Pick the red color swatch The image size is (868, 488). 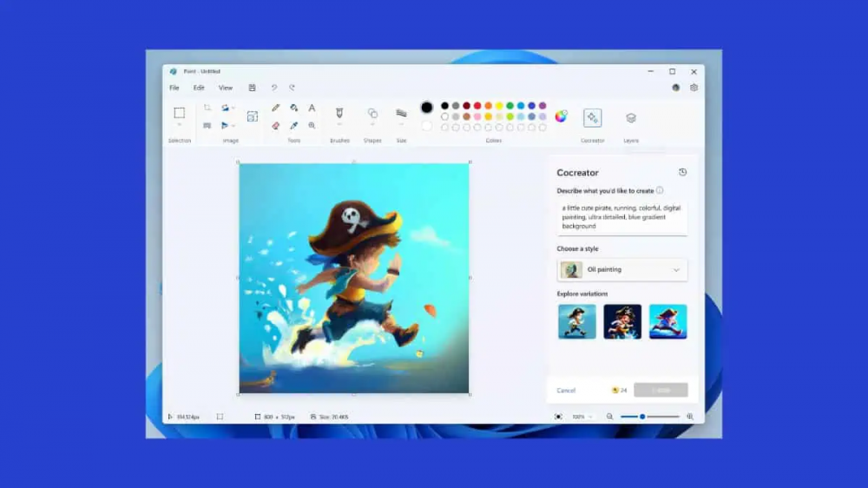(477, 106)
